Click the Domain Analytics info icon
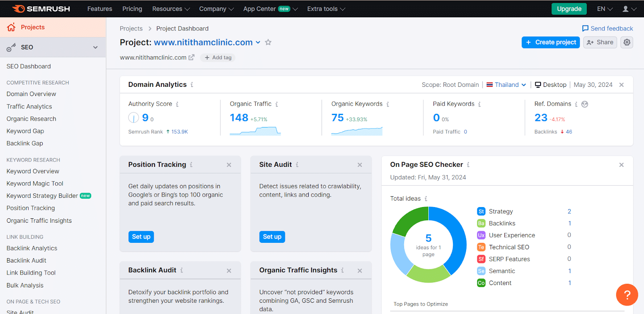Image resolution: width=644 pixels, height=314 pixels. 192,84
